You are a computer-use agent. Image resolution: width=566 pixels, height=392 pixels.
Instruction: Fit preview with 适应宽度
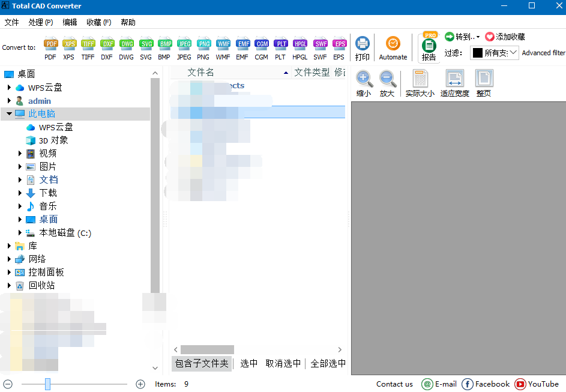click(455, 84)
